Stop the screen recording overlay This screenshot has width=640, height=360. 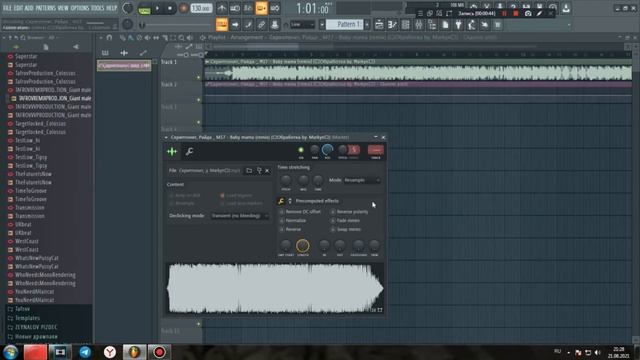tap(516, 13)
